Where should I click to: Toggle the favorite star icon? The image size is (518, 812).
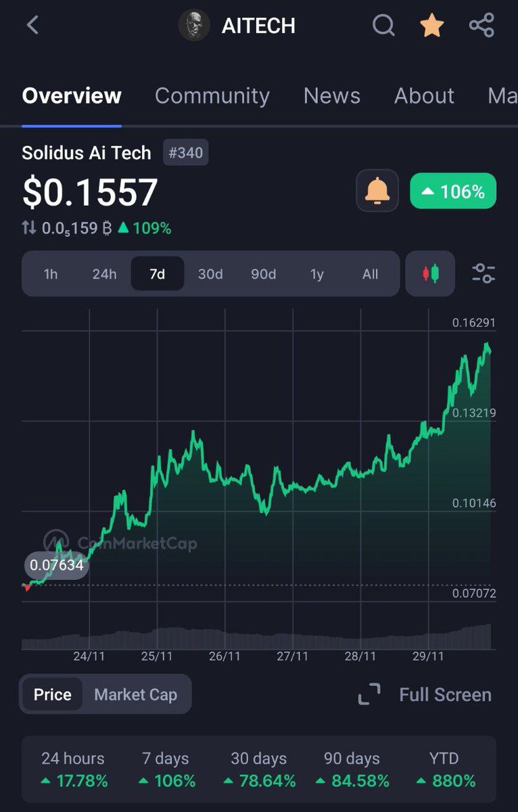coord(431,26)
